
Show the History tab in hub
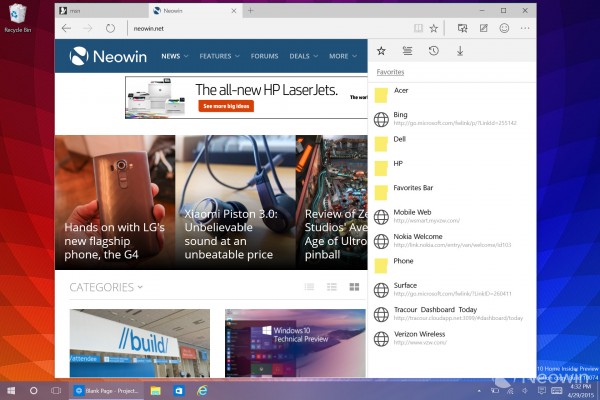coord(434,51)
